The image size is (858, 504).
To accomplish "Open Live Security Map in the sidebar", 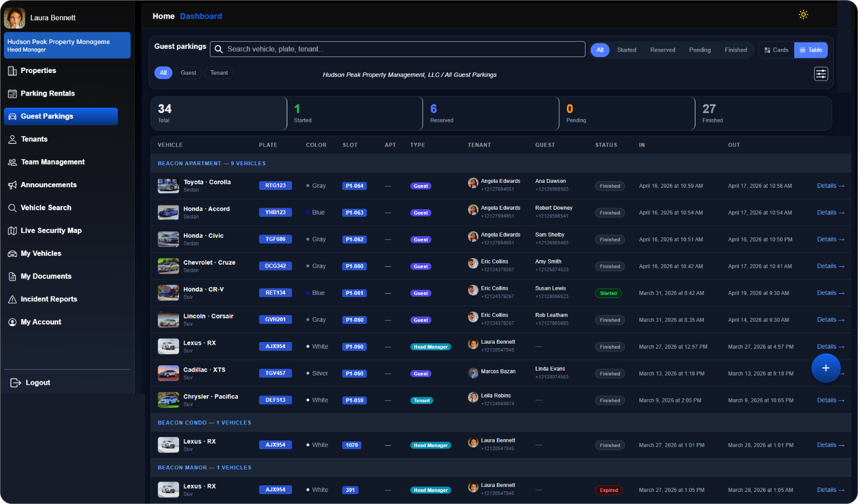I will [x=51, y=231].
